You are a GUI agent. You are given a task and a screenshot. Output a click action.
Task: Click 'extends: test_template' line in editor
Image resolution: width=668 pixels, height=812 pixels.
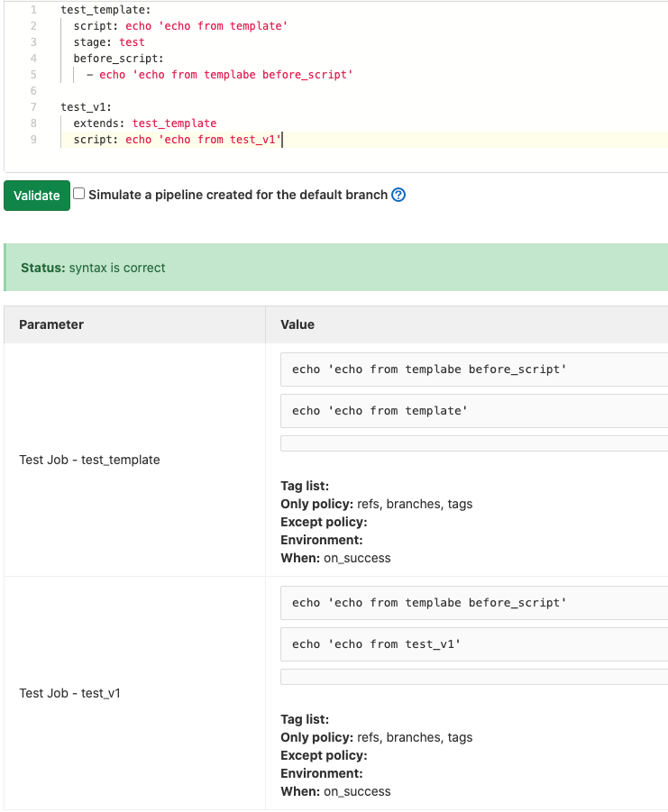144,123
